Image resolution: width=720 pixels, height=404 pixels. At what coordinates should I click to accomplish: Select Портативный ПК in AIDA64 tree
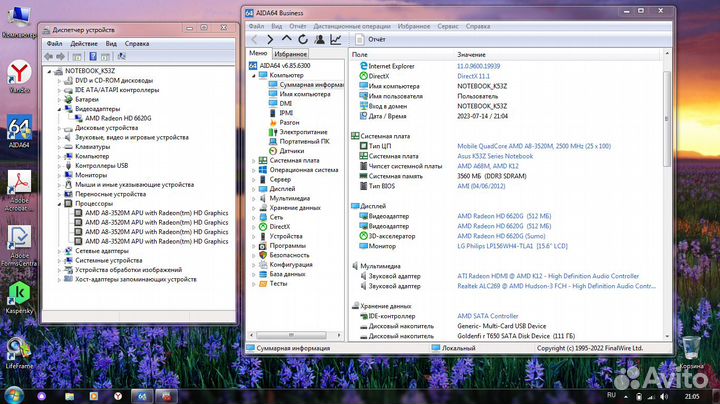point(304,141)
